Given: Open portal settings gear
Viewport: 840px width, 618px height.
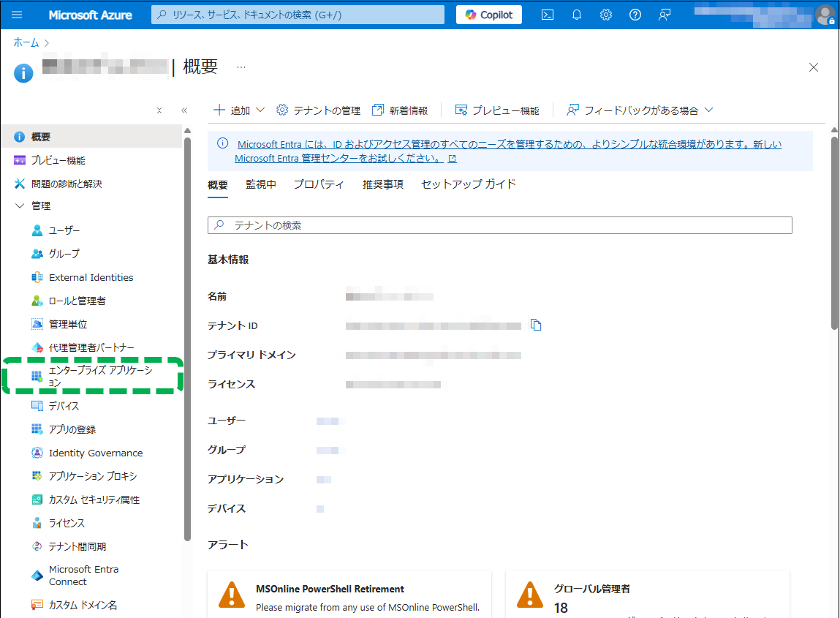Looking at the screenshot, I should point(606,15).
